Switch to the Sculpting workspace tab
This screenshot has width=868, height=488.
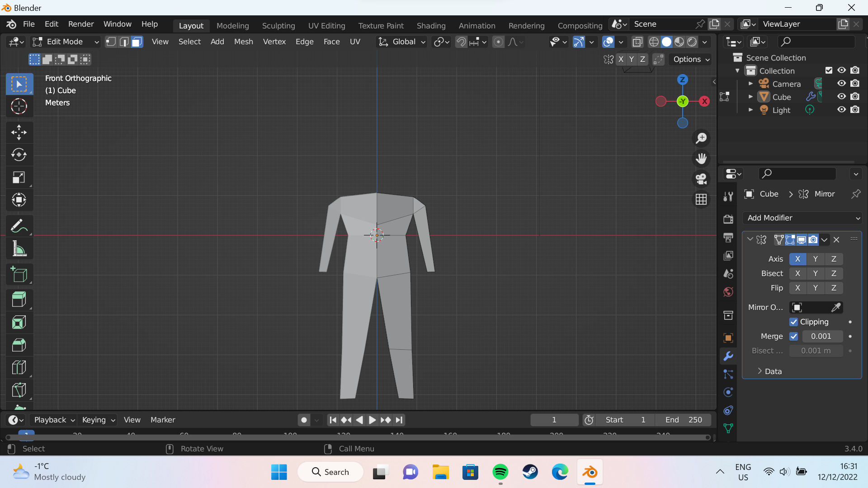[x=278, y=26]
